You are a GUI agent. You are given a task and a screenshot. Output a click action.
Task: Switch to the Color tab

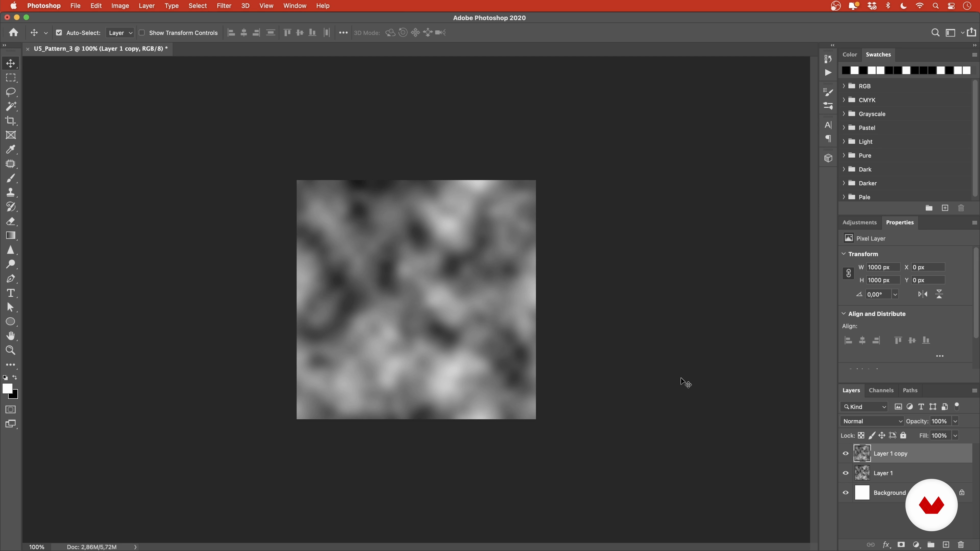click(850, 54)
